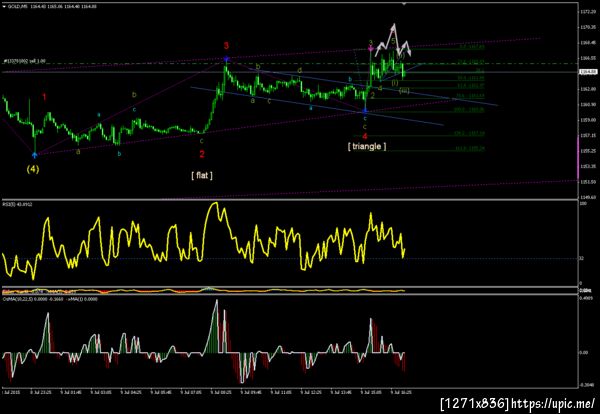The width and height of the screenshot is (600, 414).
Task: Click the OsMA indicator label
Action: pos(50,299)
